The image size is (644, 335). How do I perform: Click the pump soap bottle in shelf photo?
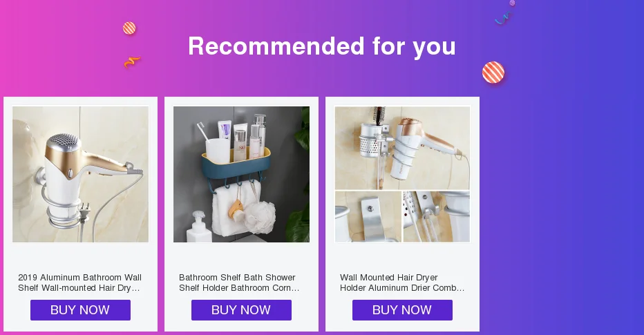199,228
